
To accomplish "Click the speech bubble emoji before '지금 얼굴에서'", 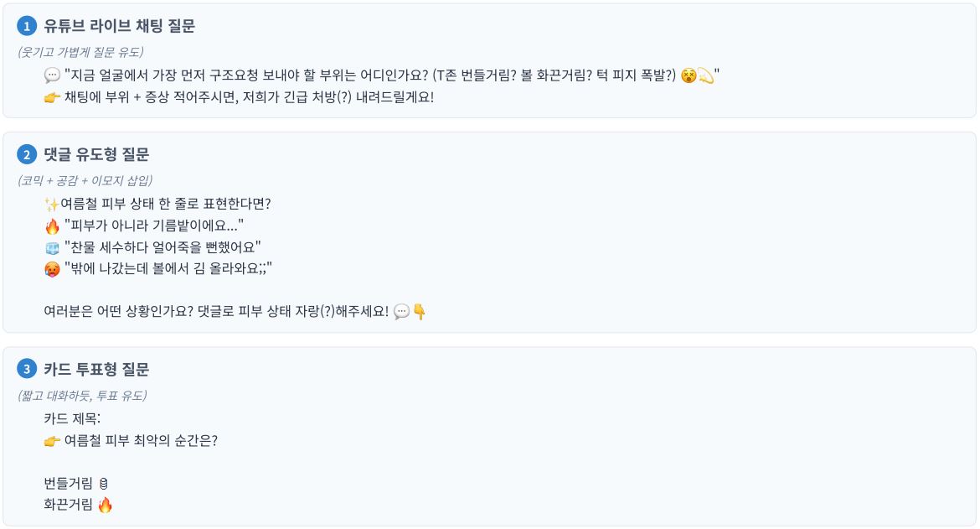I will 52,75.
